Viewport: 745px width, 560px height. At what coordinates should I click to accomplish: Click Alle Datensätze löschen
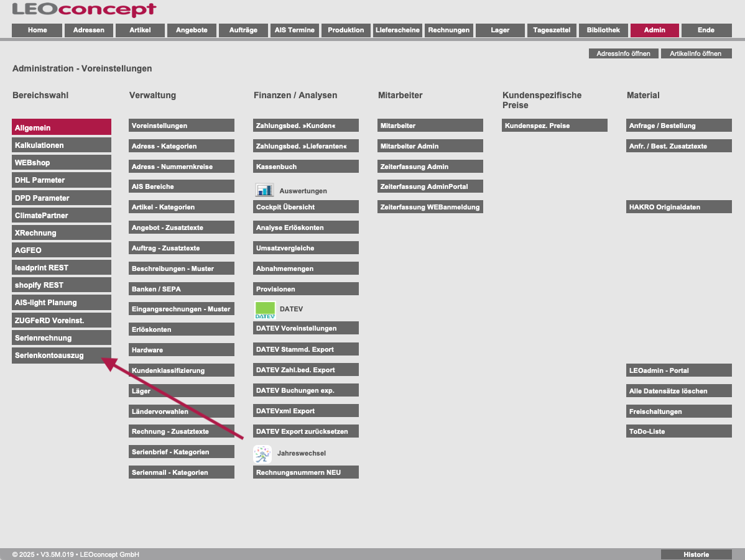(679, 391)
